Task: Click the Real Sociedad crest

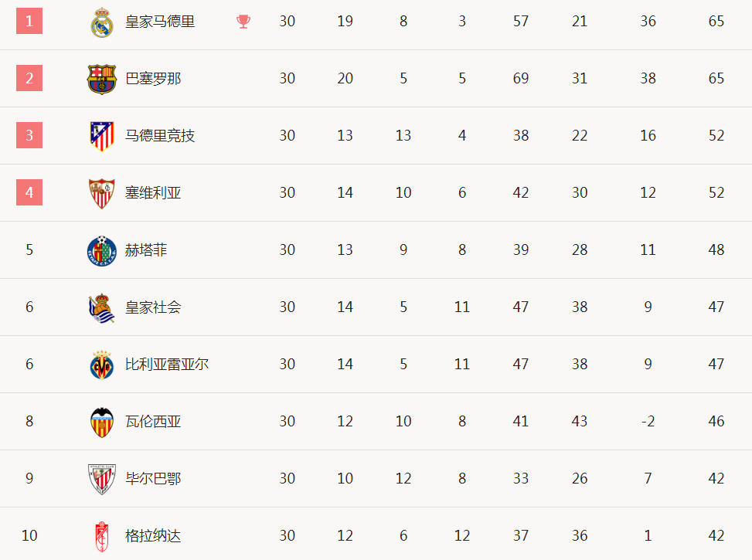Action: [102, 308]
